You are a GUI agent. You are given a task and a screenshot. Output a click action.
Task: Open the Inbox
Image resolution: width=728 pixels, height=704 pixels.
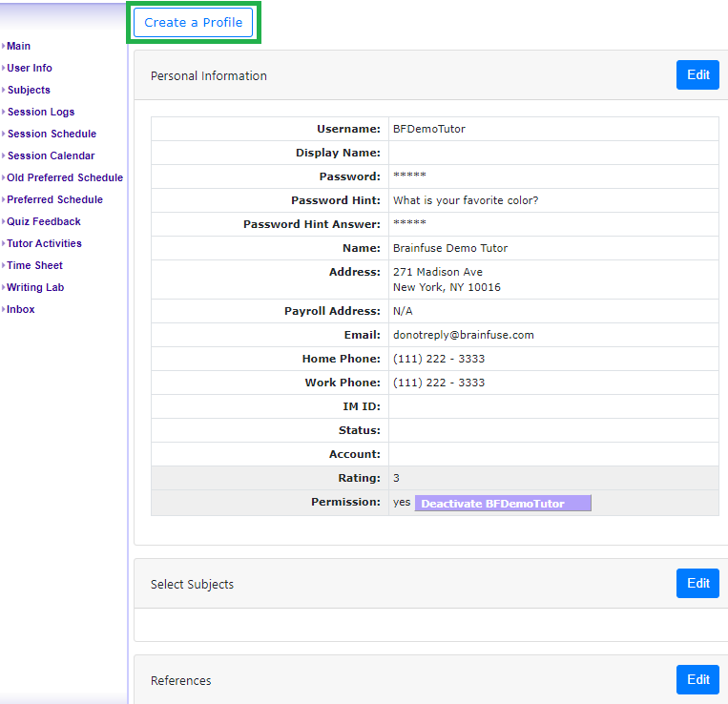21,309
